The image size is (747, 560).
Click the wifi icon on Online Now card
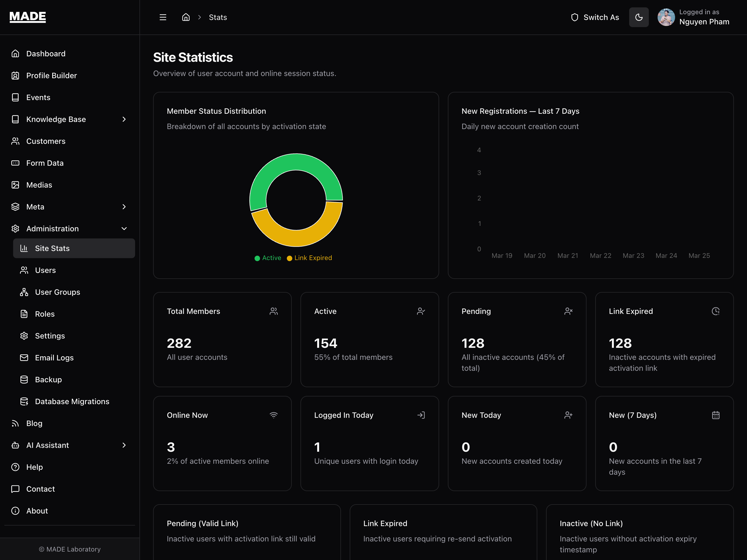coord(273,415)
